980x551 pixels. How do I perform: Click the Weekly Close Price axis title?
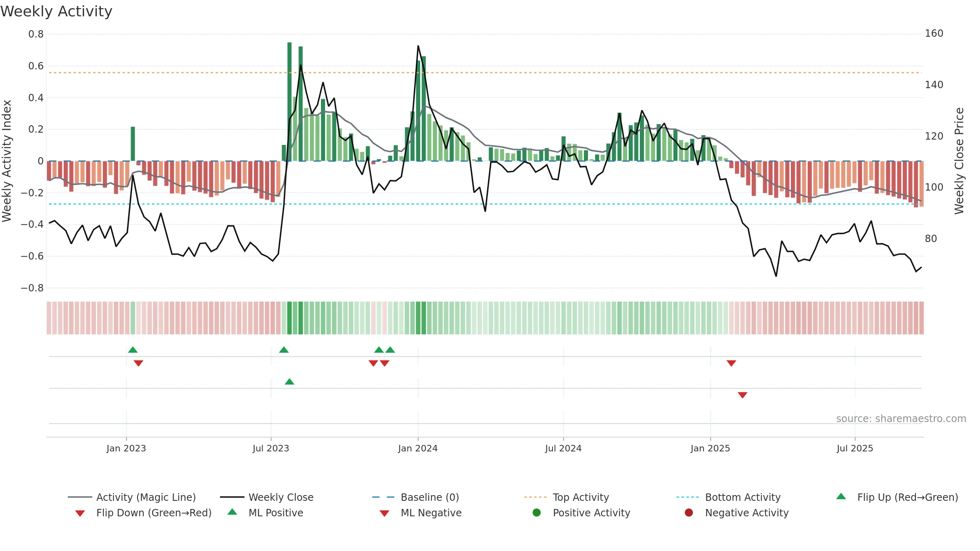[959, 161]
